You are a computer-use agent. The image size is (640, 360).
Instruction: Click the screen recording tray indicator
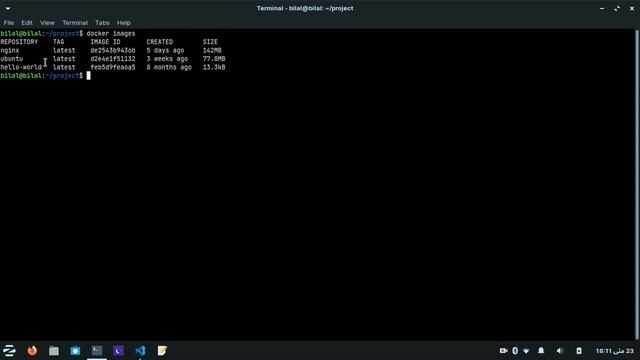503,351
